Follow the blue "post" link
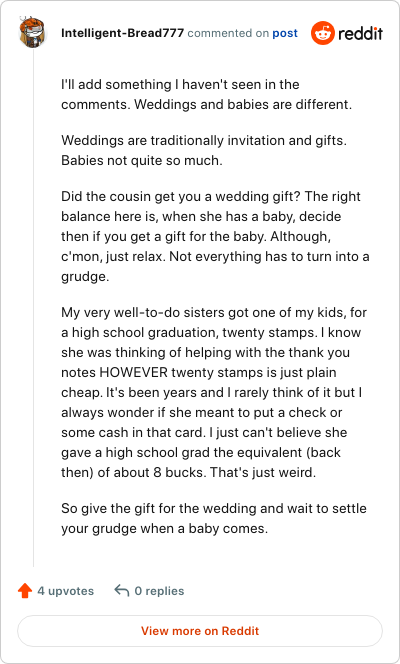This screenshot has width=400, height=664. (285, 33)
